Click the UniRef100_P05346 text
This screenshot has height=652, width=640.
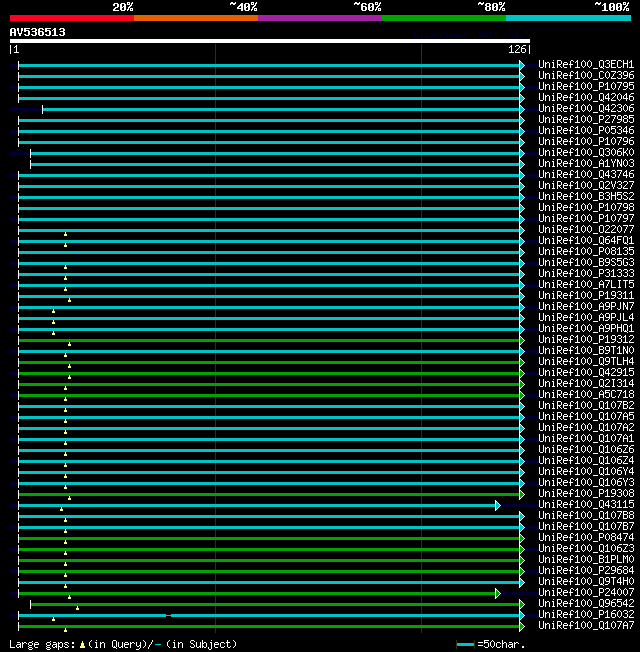(586, 131)
